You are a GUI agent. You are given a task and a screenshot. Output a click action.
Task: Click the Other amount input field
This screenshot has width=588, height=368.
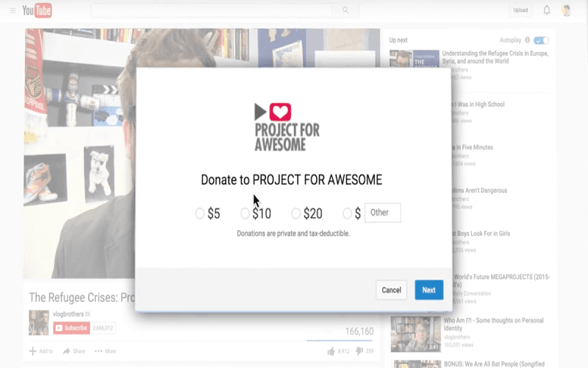click(382, 213)
